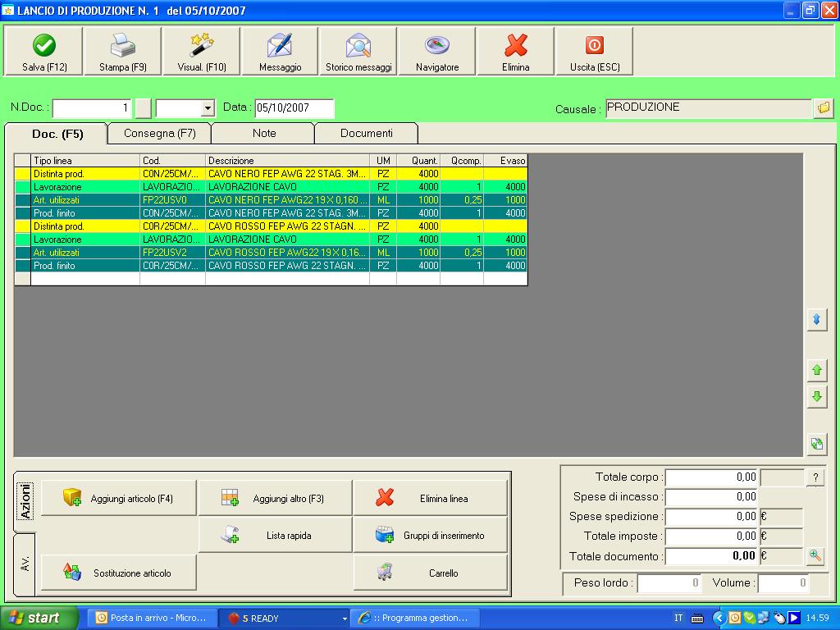
Task: Open the Causale folder lookup icon
Action: coord(823,108)
